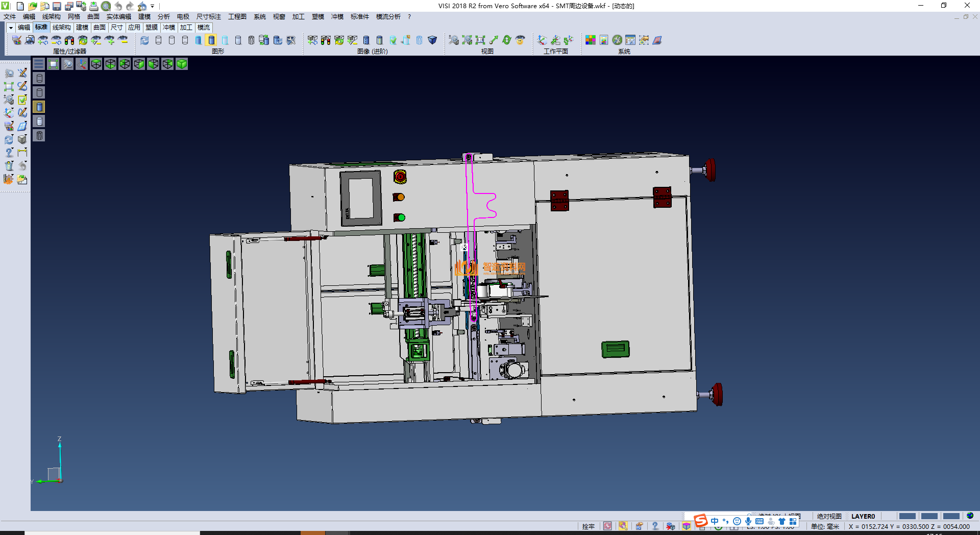
Task: Open the 文件 menu
Action: pyautogui.click(x=9, y=17)
